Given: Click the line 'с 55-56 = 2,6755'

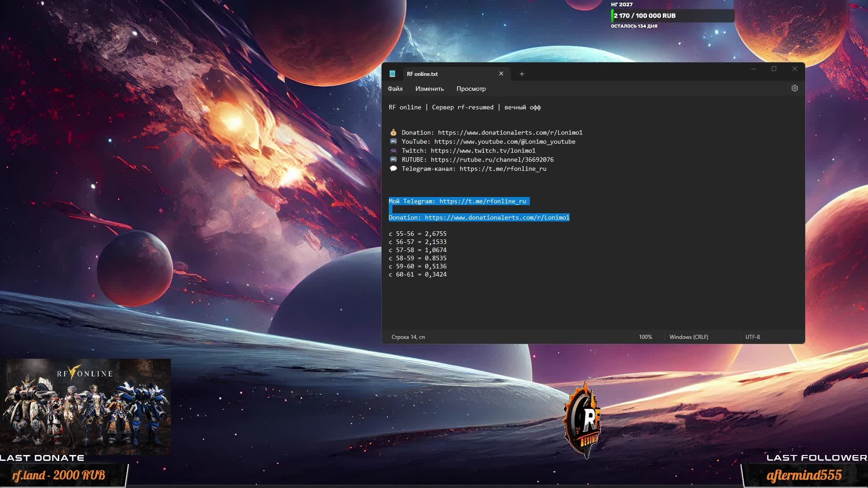Looking at the screenshot, I should click(418, 234).
